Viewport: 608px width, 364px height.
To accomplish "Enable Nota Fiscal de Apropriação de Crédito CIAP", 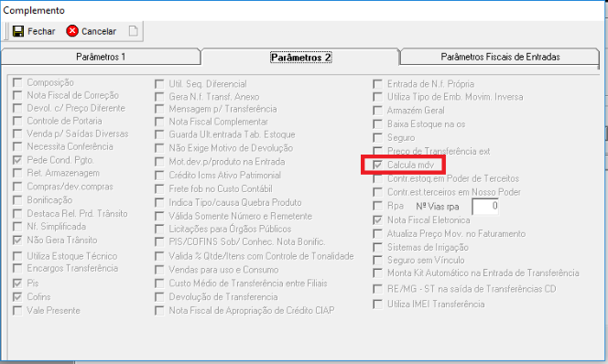I will pyautogui.click(x=159, y=310).
